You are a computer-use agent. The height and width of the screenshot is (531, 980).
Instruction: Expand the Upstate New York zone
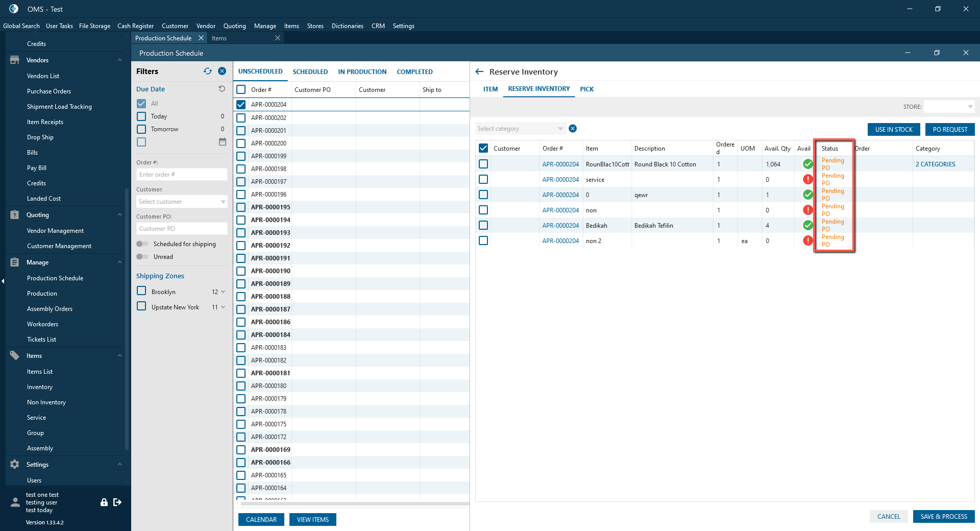pos(223,307)
